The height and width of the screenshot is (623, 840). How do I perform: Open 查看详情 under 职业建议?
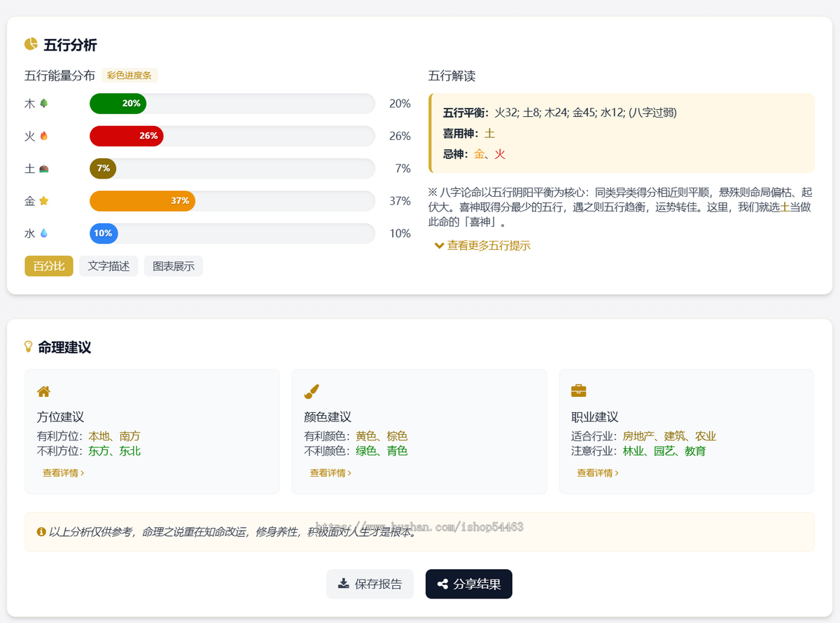[x=597, y=473]
